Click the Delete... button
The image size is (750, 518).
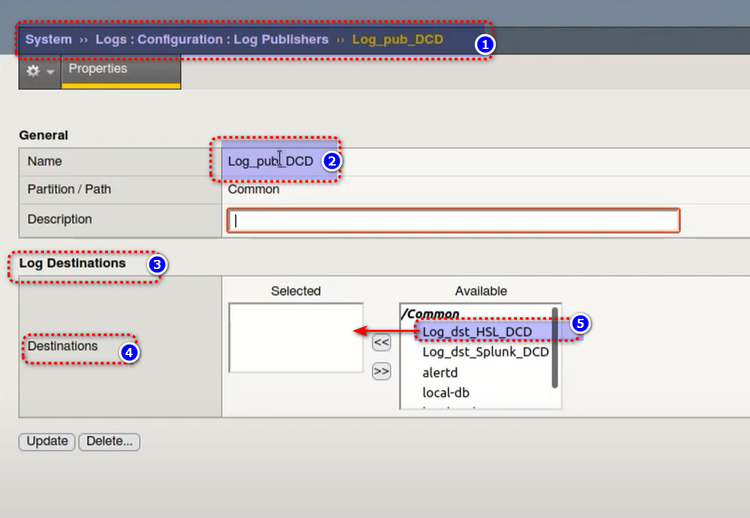[x=110, y=441]
